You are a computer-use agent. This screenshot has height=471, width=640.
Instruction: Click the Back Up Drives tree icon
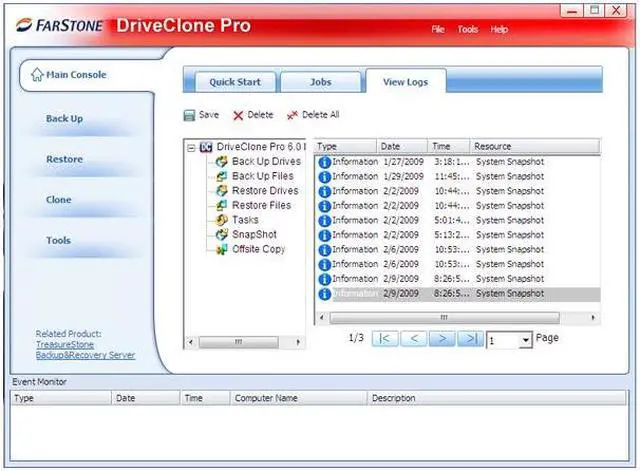pos(222,162)
